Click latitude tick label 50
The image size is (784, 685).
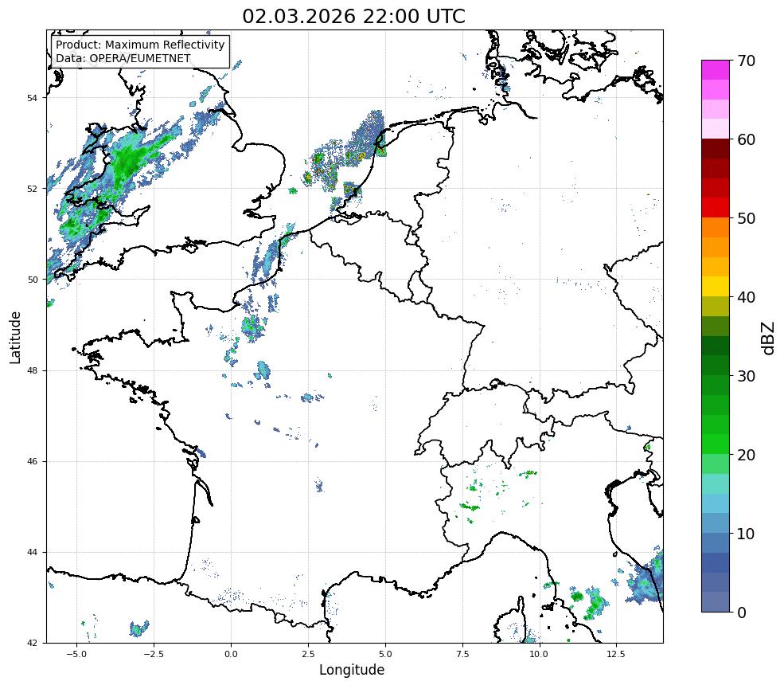(x=33, y=280)
